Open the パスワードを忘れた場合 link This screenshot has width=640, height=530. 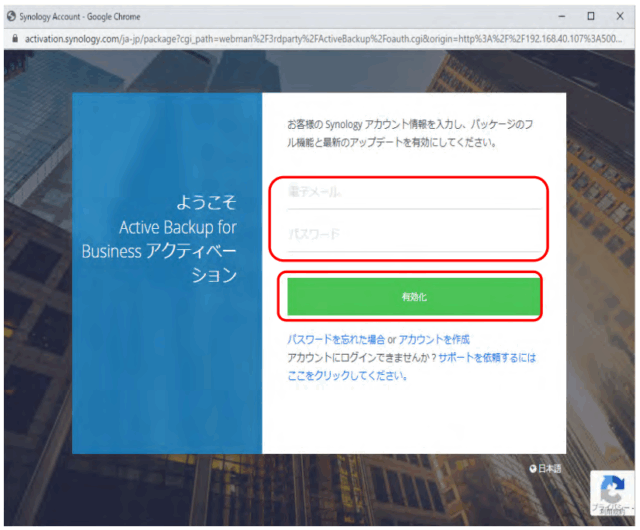pyautogui.click(x=335, y=340)
